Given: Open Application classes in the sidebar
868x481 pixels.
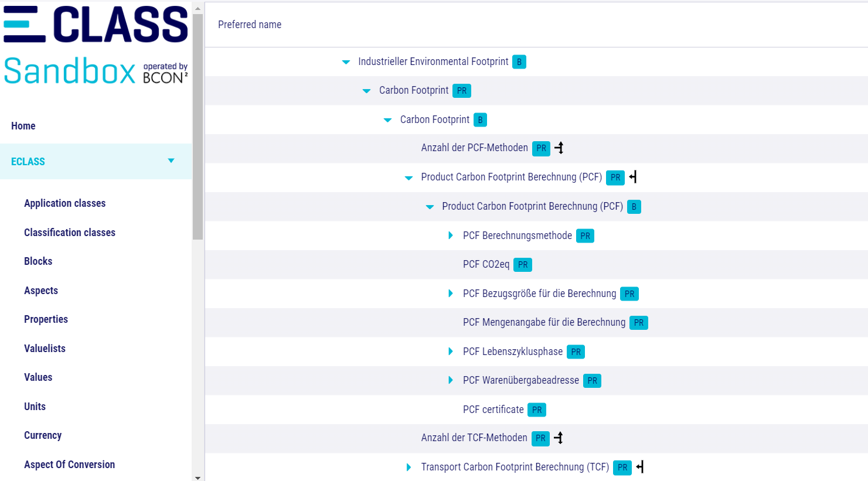Looking at the screenshot, I should [64, 203].
